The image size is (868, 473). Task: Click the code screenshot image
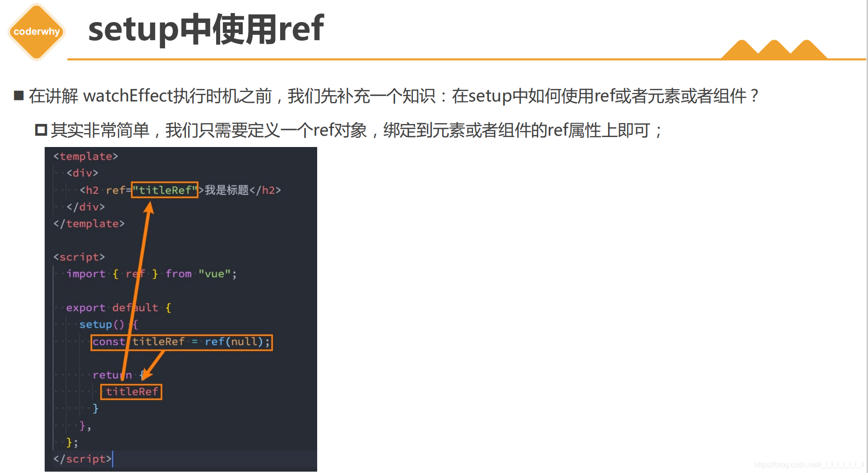point(181,309)
